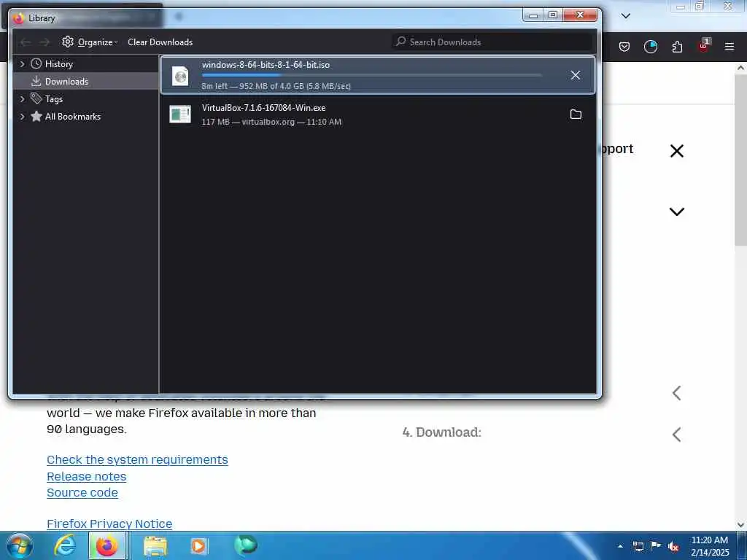Close the page panel with X
The image size is (747, 560).
click(x=676, y=151)
